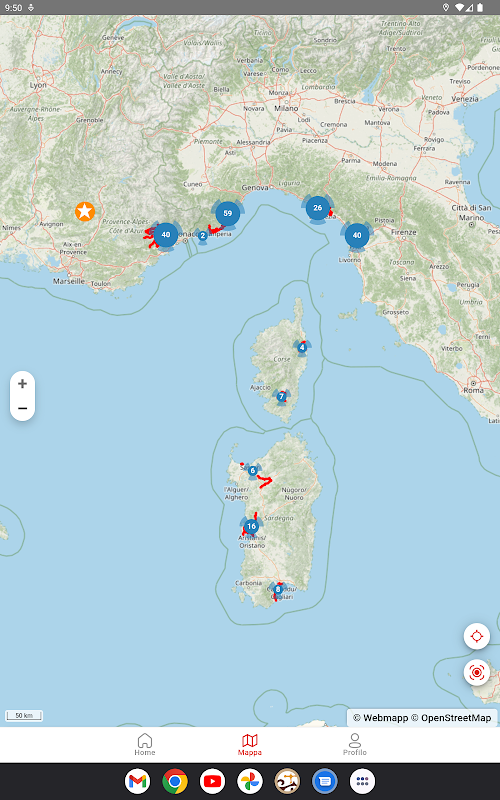Open the cluster of 16 near Oristano
500x800 pixels.
tap(251, 526)
